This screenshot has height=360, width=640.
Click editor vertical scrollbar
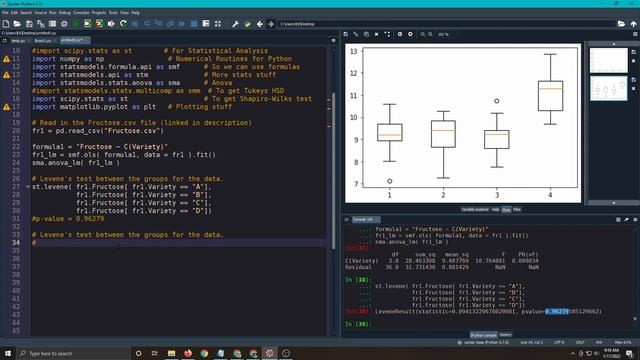[x=333, y=171]
